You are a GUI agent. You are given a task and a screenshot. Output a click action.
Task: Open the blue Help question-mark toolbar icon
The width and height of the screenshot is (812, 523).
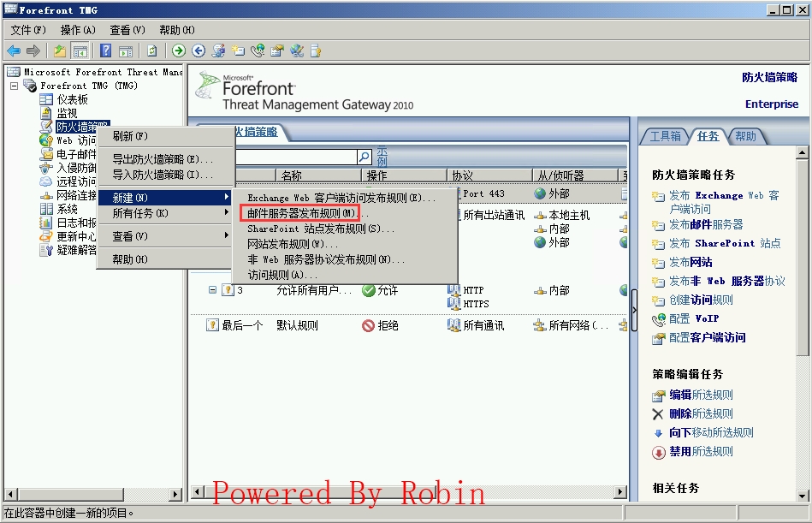click(x=105, y=51)
